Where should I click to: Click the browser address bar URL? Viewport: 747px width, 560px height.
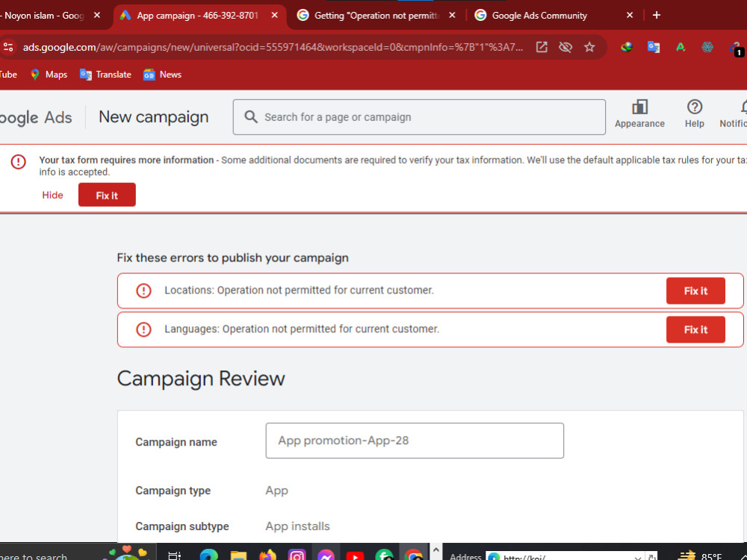(273, 47)
